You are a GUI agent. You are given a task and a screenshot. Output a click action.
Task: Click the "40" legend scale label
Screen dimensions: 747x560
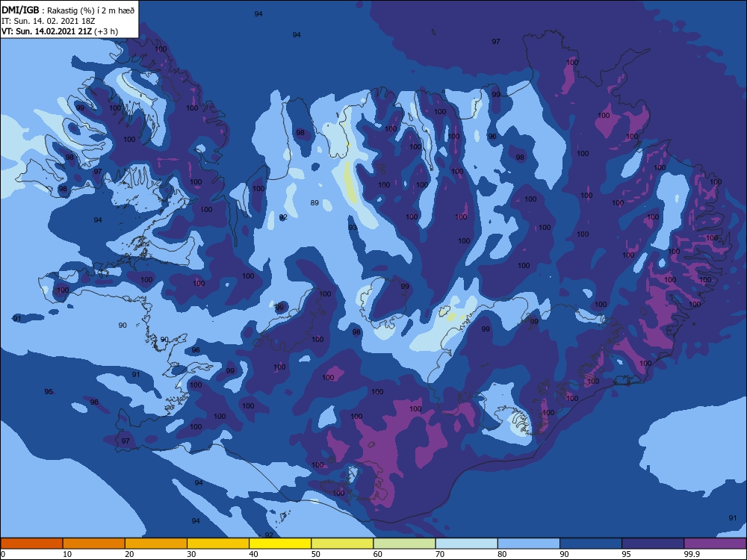253,554
